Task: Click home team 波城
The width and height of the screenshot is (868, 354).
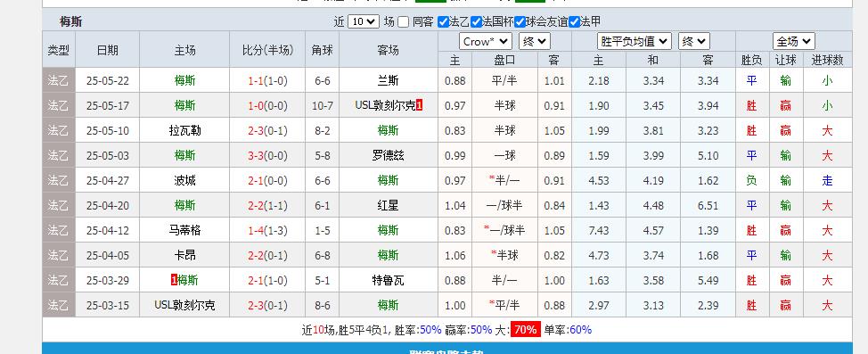Action: coord(184,181)
